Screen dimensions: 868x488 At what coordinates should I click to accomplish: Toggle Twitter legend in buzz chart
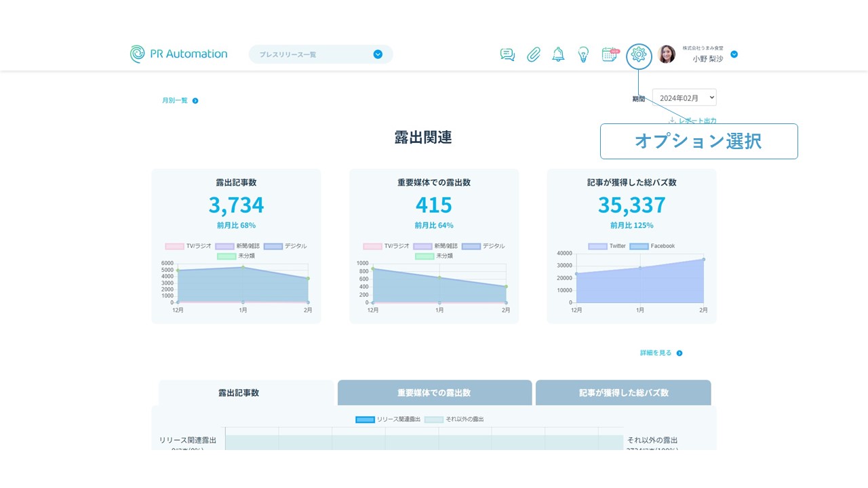click(x=597, y=246)
